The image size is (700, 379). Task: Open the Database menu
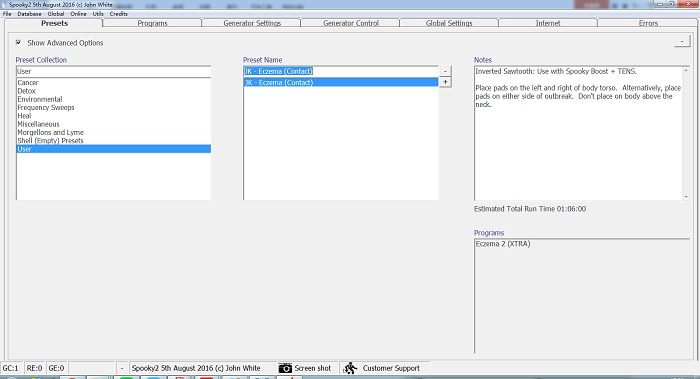pyautogui.click(x=29, y=14)
